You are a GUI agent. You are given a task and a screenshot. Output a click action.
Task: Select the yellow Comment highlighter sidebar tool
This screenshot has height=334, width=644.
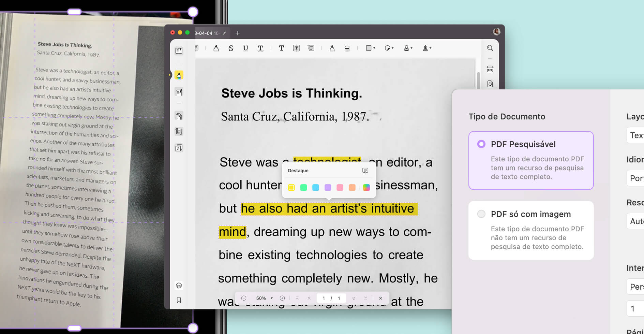click(x=179, y=75)
